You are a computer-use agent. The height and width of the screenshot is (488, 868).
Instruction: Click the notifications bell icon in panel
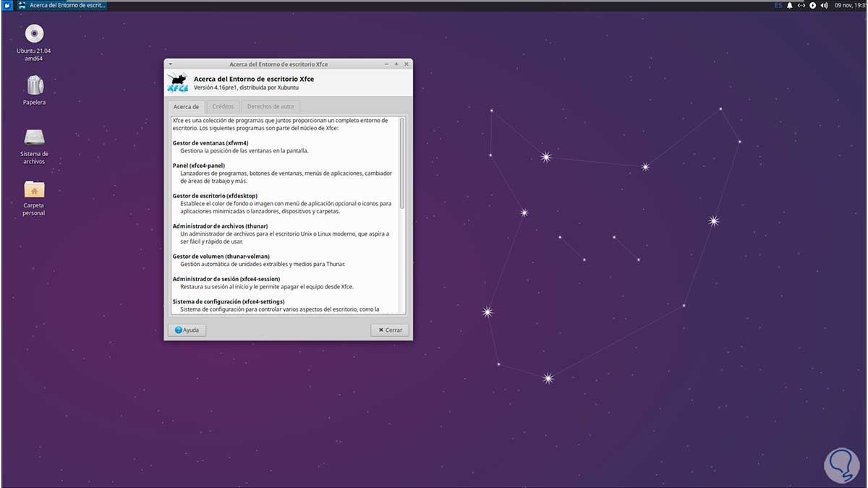(x=790, y=5)
